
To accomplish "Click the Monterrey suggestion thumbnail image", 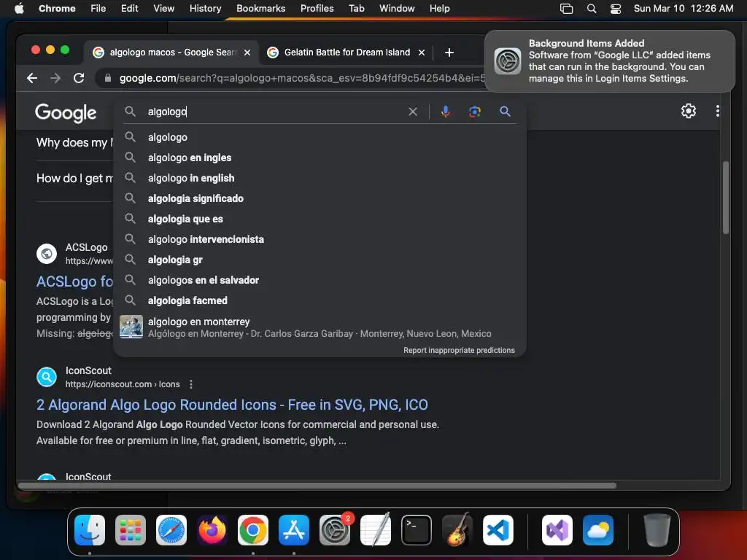I will click(x=131, y=327).
